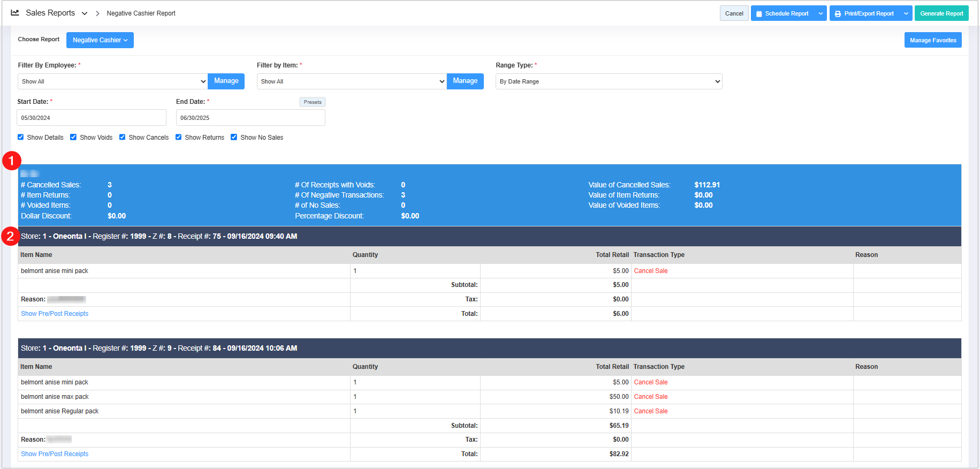Expand the Sales Reports chevron menu

click(x=85, y=13)
